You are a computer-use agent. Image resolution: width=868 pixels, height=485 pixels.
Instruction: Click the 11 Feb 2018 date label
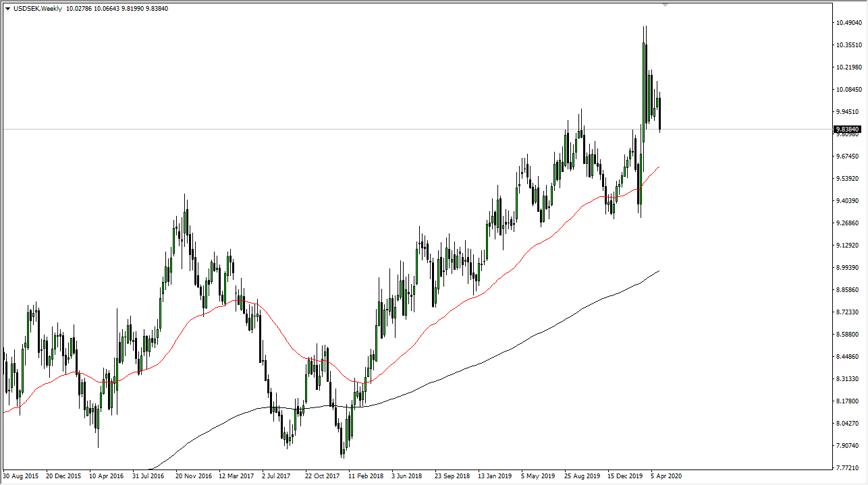[x=364, y=476]
